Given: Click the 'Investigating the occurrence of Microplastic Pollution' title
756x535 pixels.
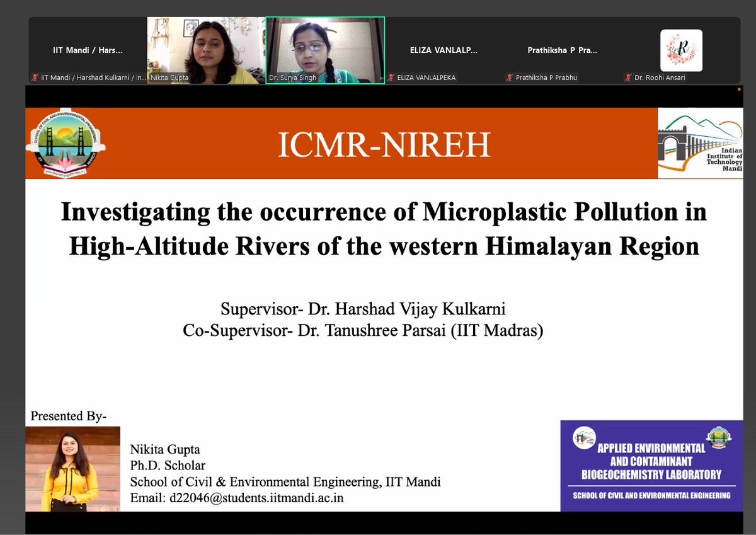Looking at the screenshot, I should click(384, 229).
